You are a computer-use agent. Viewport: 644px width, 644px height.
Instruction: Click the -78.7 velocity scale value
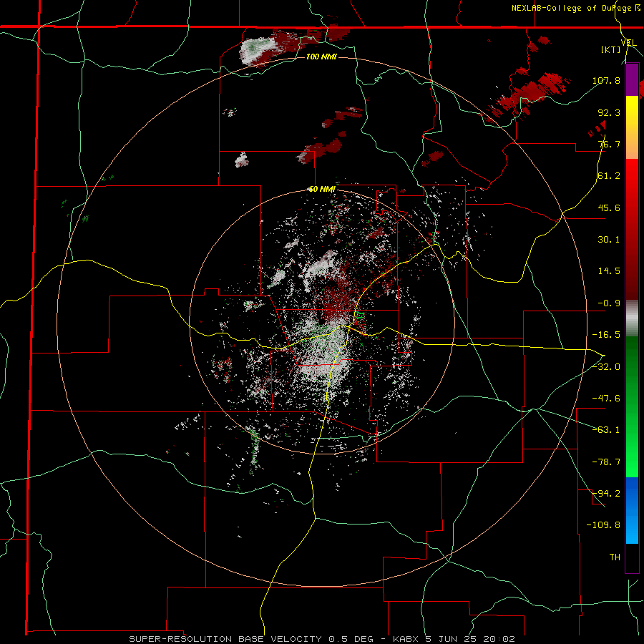click(606, 462)
